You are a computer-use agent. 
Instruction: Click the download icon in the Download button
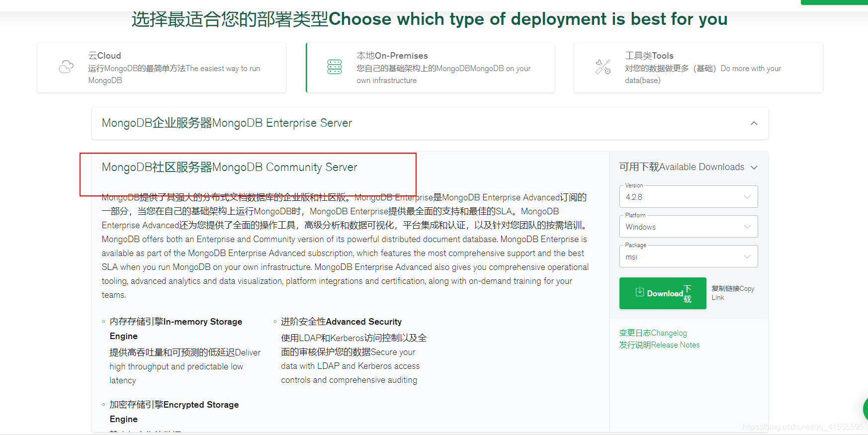640,292
